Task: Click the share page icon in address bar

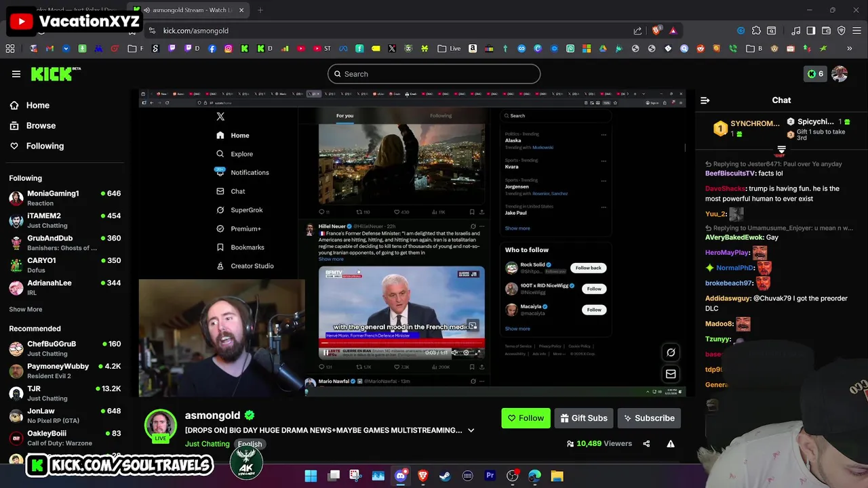Action: click(637, 30)
